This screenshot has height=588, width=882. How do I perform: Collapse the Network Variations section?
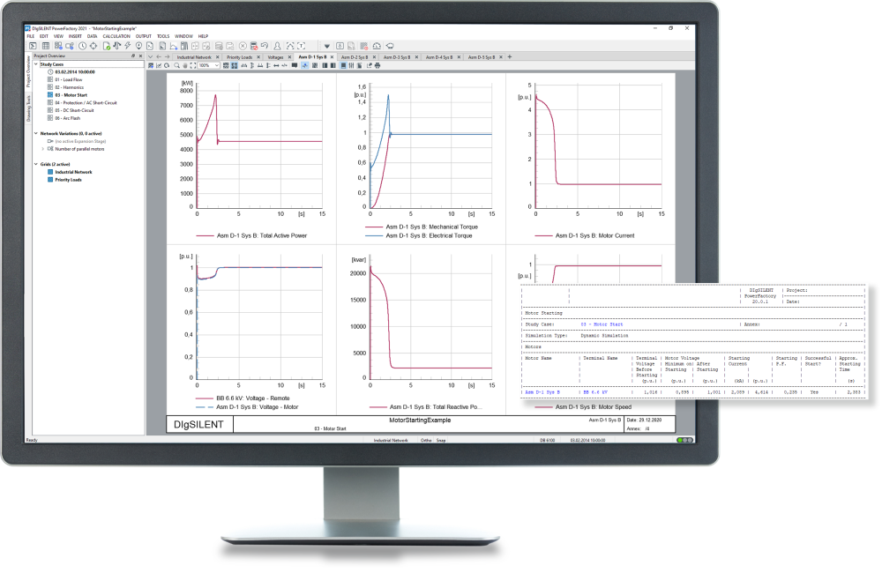pyautogui.click(x=36, y=133)
